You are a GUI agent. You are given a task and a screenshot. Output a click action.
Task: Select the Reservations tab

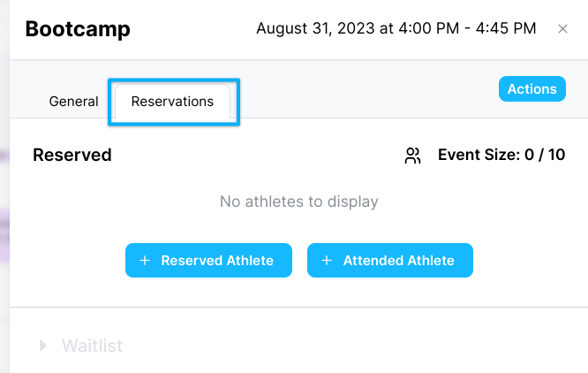click(172, 102)
